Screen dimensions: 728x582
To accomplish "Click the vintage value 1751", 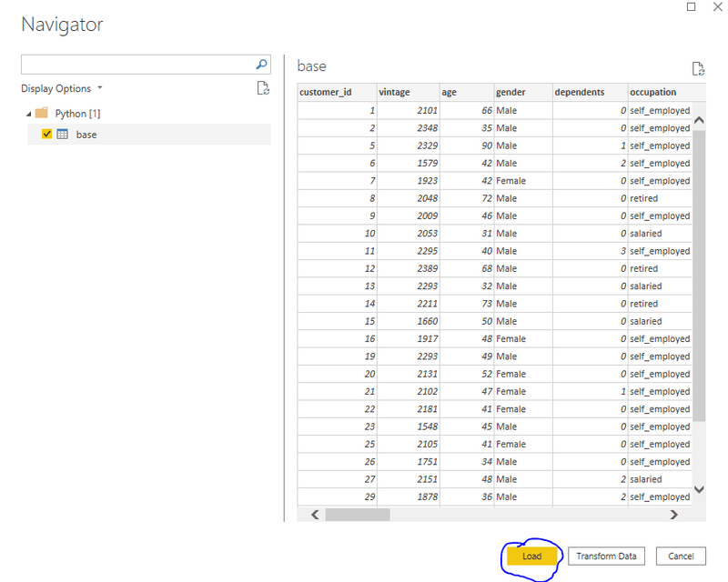I will pyautogui.click(x=427, y=462).
